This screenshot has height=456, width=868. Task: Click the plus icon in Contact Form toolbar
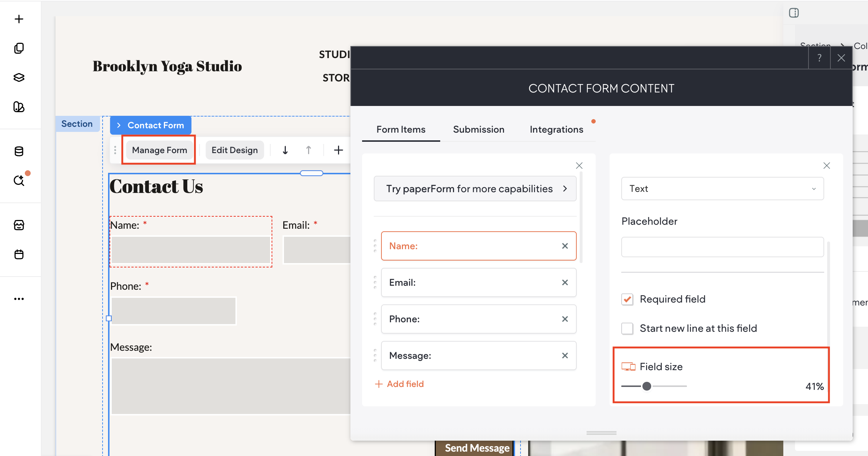[338, 150]
